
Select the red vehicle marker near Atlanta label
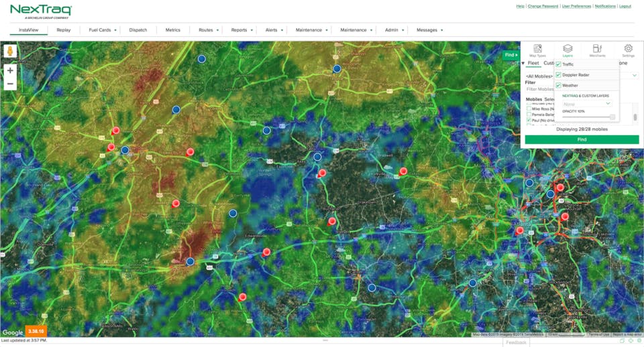(519, 231)
